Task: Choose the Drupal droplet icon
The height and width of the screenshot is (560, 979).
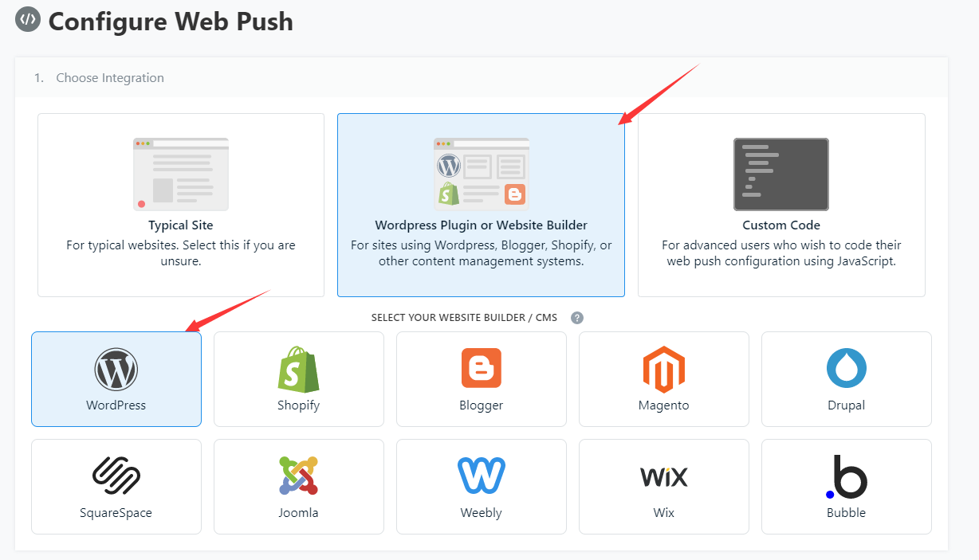Action: tap(847, 368)
